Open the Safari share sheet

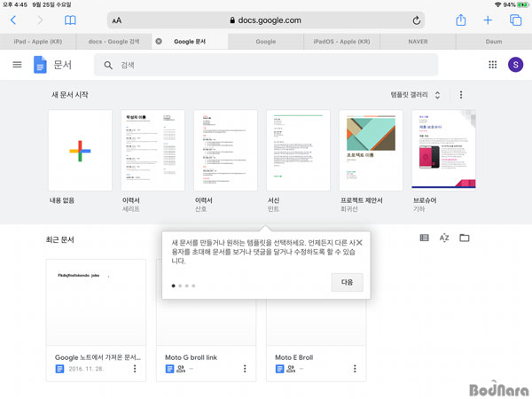point(461,20)
